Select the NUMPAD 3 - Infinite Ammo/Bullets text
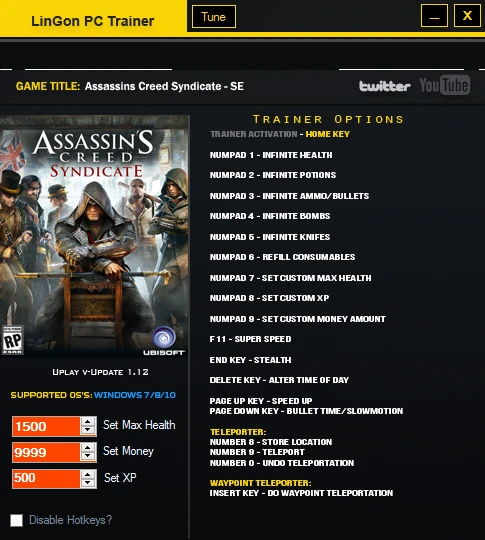485x540 pixels. coord(289,196)
